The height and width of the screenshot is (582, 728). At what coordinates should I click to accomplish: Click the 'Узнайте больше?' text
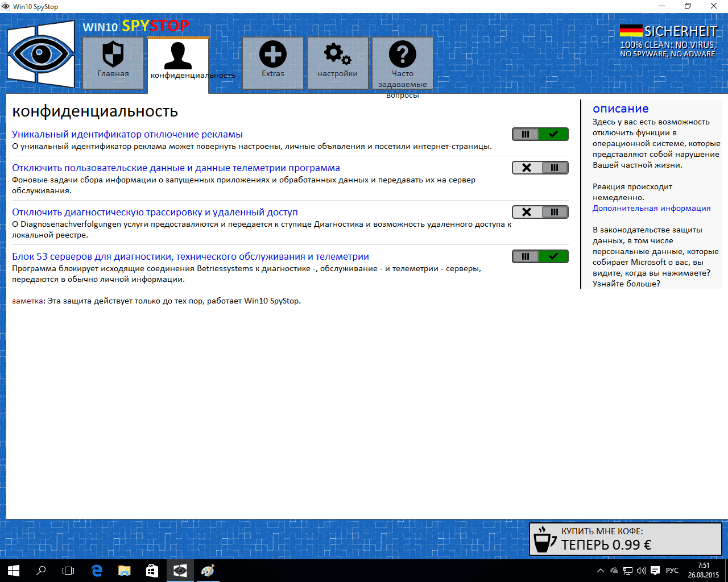pyautogui.click(x=626, y=284)
